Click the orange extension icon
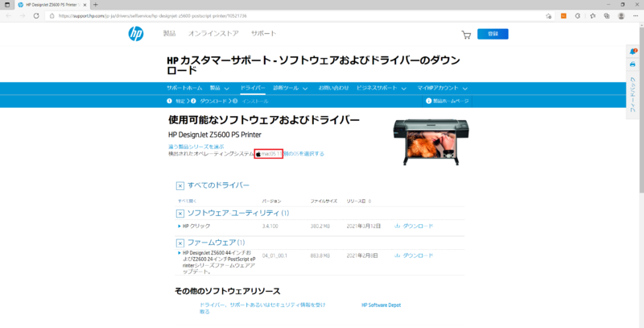Viewport: 644px width, 328px height. point(564,15)
